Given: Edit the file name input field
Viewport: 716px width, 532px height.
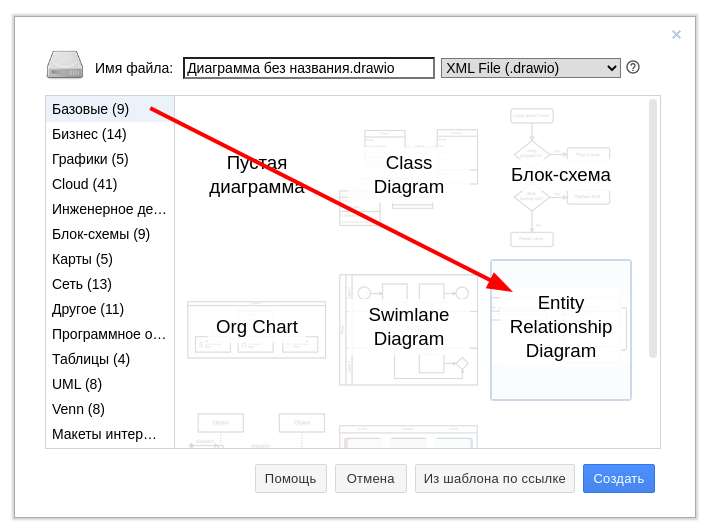Looking at the screenshot, I should click(x=308, y=68).
